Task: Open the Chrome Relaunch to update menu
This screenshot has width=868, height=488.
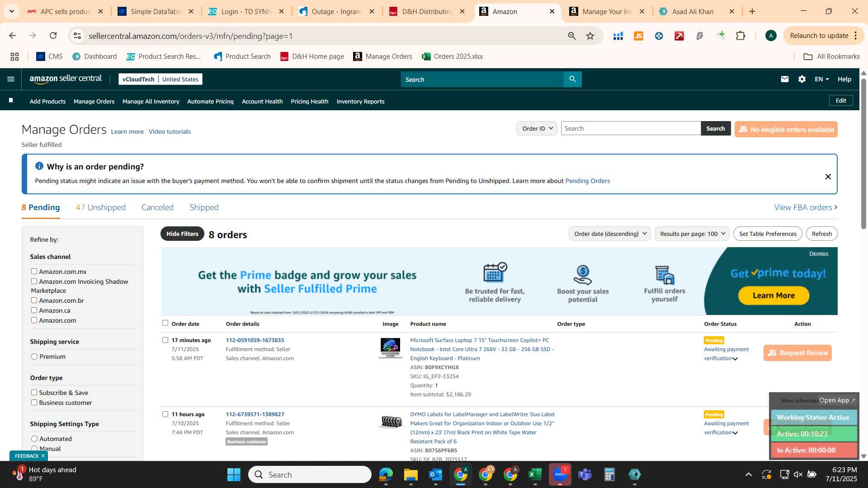Action: tap(824, 36)
